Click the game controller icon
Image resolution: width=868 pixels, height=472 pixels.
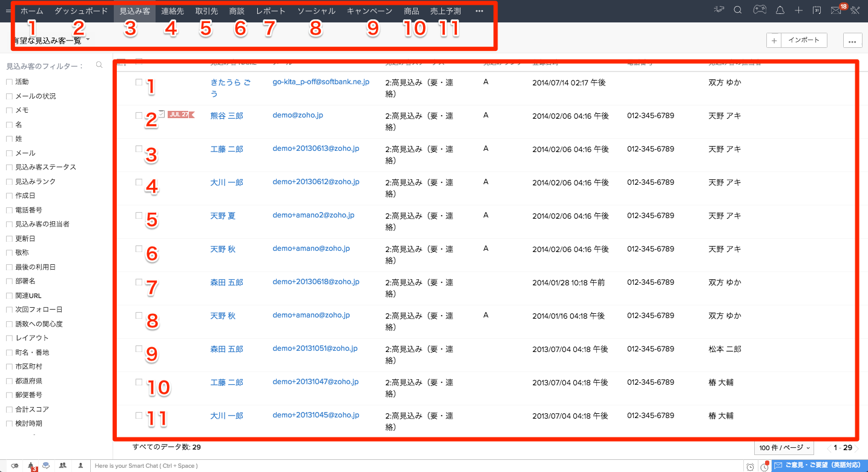[759, 10]
